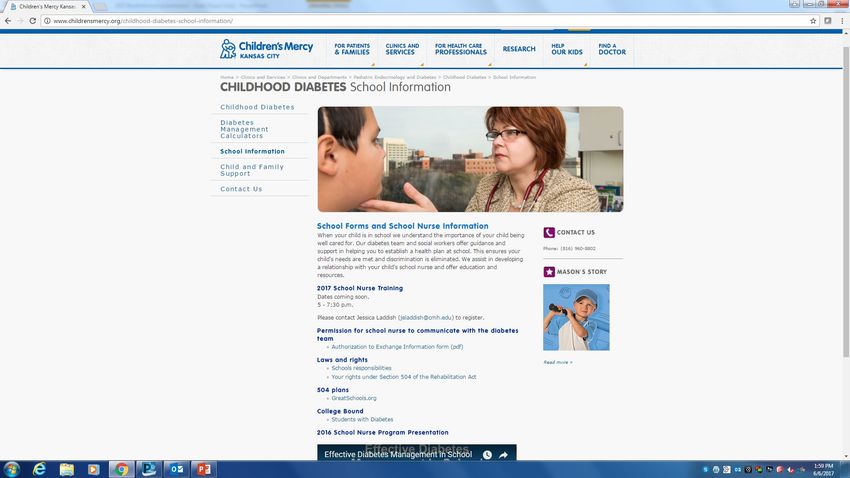This screenshot has height=478, width=850.
Task: Click the 2017 School Nurse Training heading
Action: pos(360,288)
